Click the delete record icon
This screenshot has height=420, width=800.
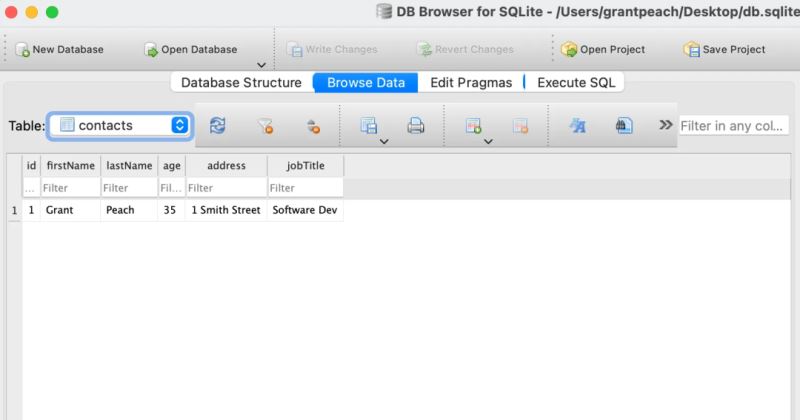[x=520, y=126]
